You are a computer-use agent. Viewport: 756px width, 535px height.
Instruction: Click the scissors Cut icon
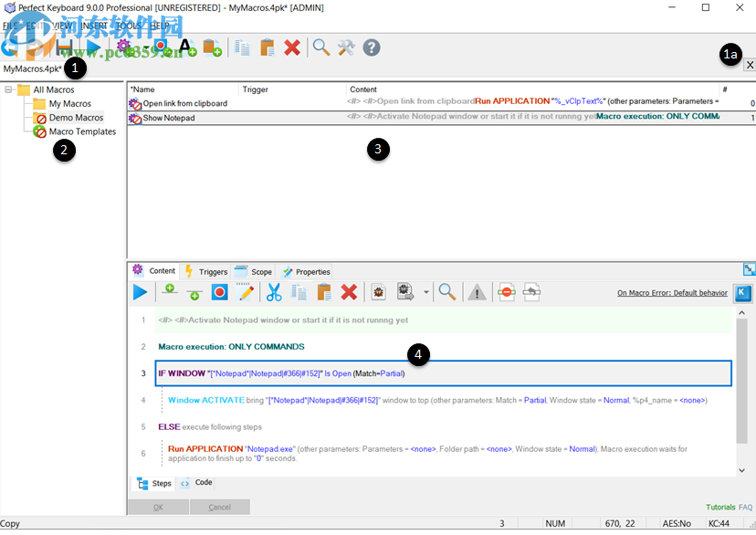click(x=274, y=292)
